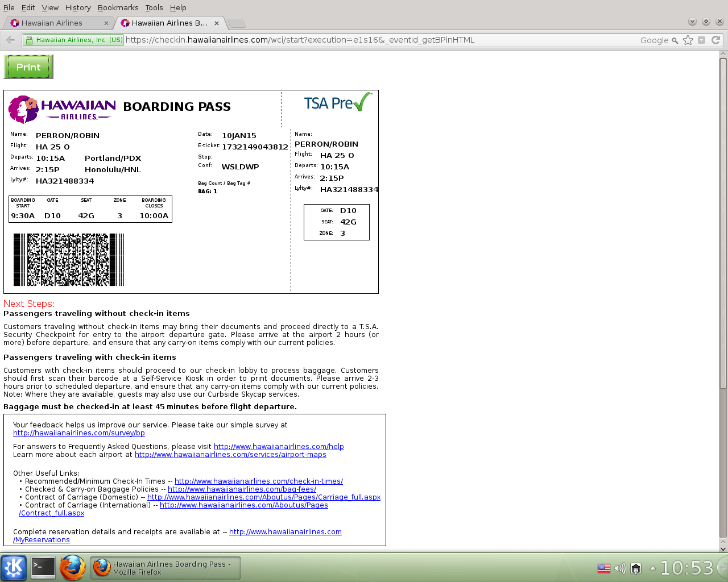The width and height of the screenshot is (728, 582).
Task: Bookmark this page with the star icon
Action: [688, 40]
